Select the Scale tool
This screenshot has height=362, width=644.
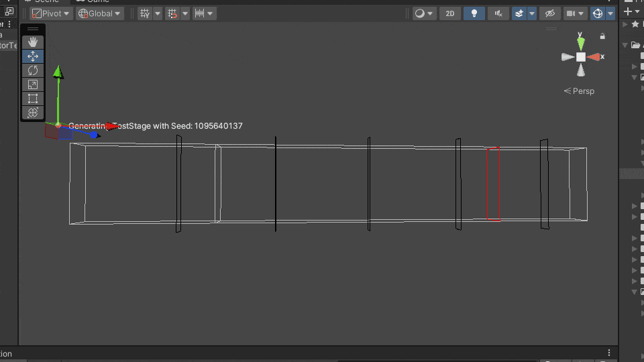[33, 84]
